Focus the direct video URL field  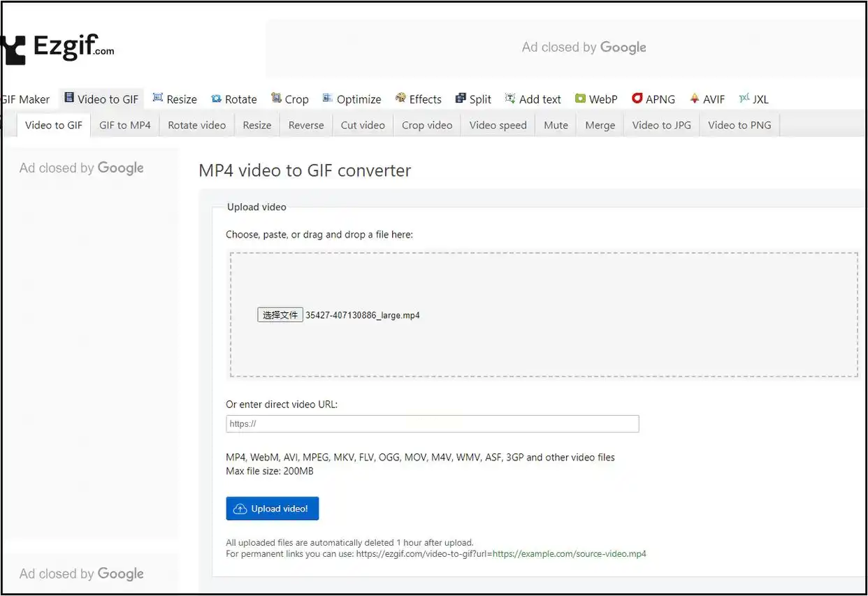click(x=432, y=423)
